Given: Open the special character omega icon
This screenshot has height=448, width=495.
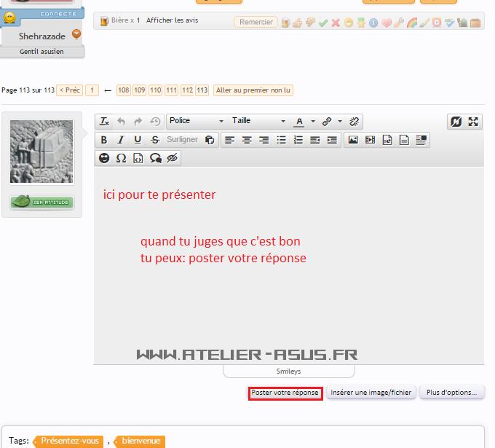Looking at the screenshot, I should point(121,158).
